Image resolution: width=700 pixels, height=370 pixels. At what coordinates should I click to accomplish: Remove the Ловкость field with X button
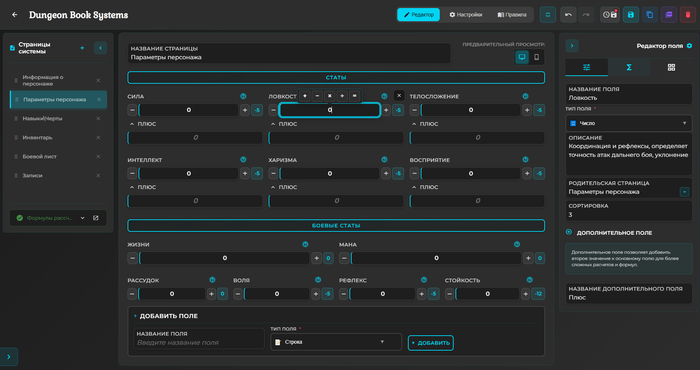coord(399,96)
